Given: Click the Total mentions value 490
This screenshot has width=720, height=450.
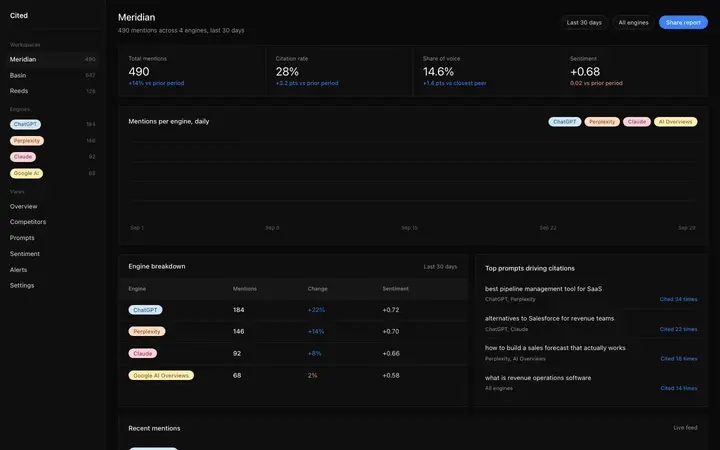Looking at the screenshot, I should click(x=139, y=72).
